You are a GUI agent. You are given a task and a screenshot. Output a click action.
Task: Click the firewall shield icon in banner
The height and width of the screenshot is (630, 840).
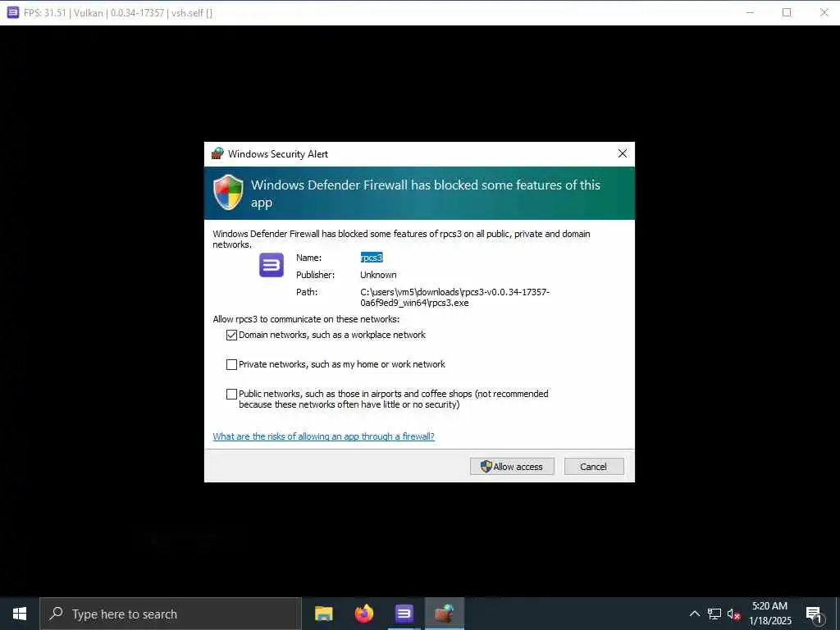(228, 192)
